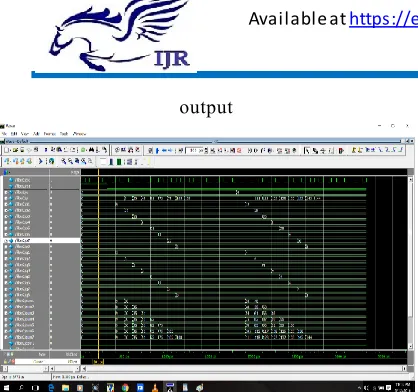This screenshot has height=392, width=418.
Task: Open the https link in the header
Action: pyautogui.click(x=383, y=19)
